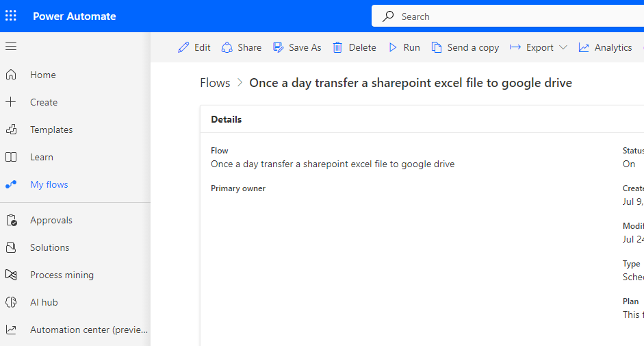Click the Details section heading

pyautogui.click(x=227, y=119)
